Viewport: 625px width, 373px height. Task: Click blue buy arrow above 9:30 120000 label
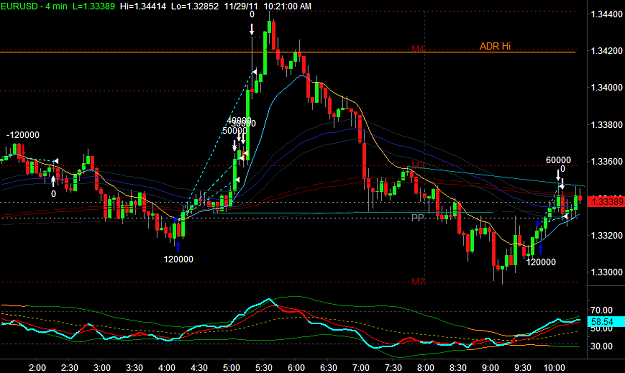click(540, 249)
